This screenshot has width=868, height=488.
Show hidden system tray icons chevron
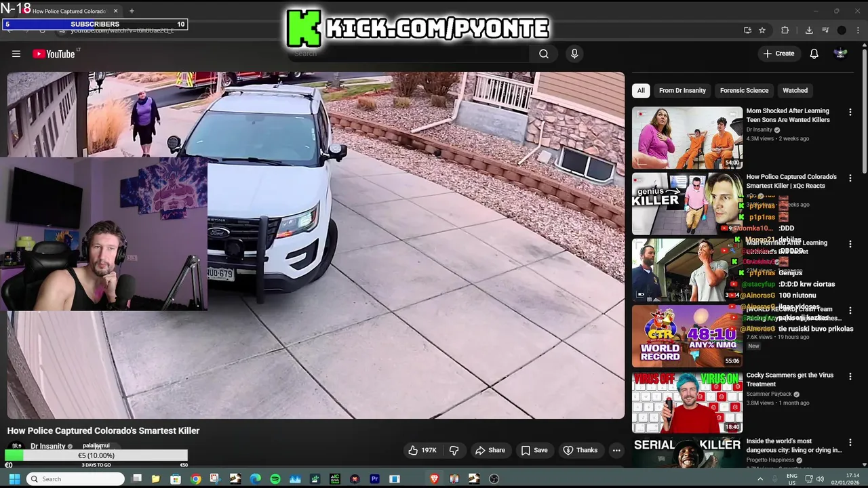tap(759, 479)
